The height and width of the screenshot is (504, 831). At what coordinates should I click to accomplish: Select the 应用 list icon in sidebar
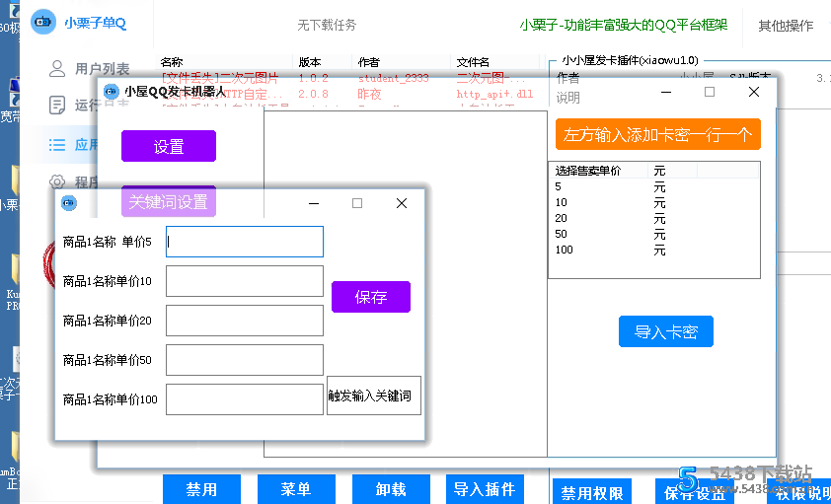point(56,145)
